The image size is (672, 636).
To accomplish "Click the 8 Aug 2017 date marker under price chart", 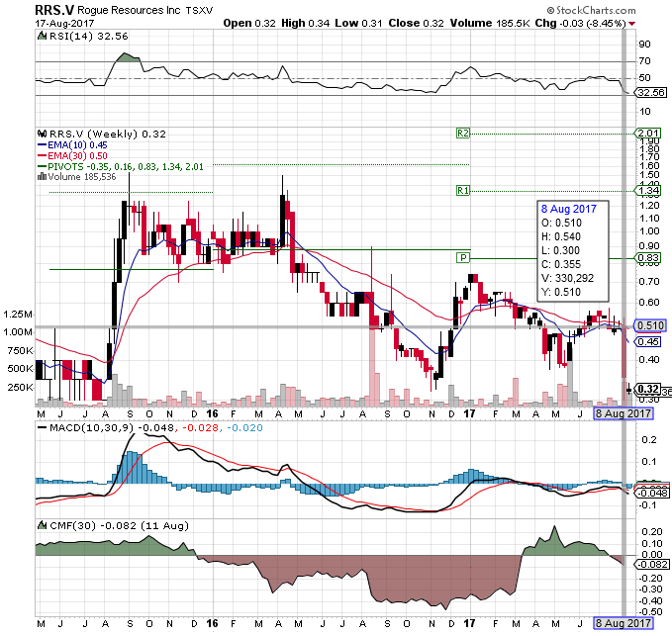I will (623, 413).
